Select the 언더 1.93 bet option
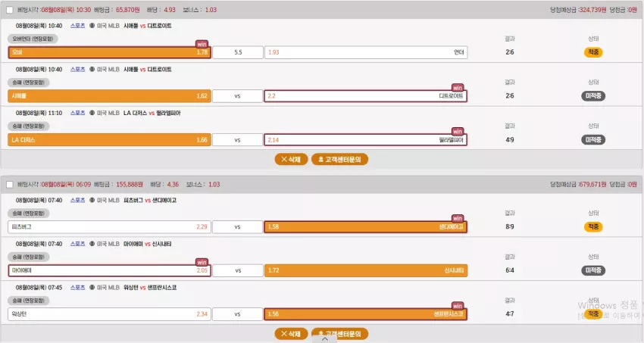Screen dimensions: 644x343 point(366,52)
